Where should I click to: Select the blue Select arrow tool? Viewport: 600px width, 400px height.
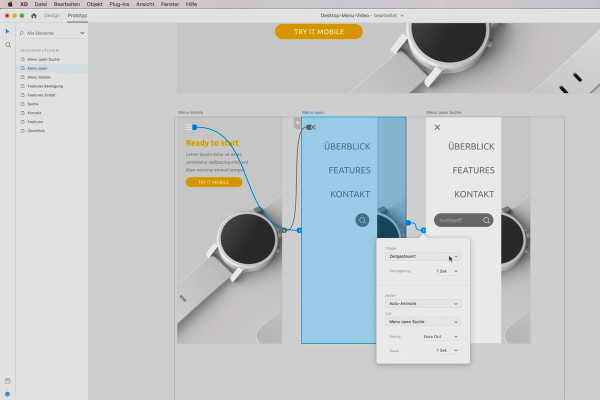click(7, 31)
